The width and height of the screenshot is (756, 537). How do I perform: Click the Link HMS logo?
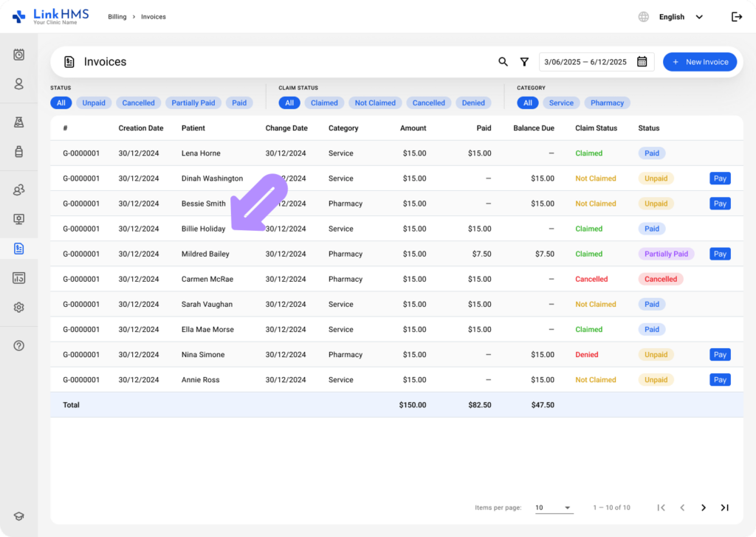pos(51,16)
